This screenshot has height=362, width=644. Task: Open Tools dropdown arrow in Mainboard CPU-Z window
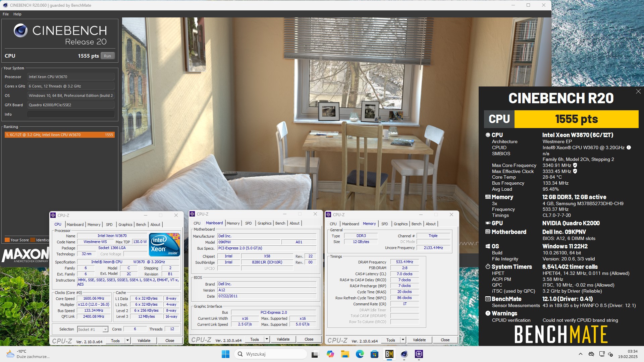[x=267, y=339]
